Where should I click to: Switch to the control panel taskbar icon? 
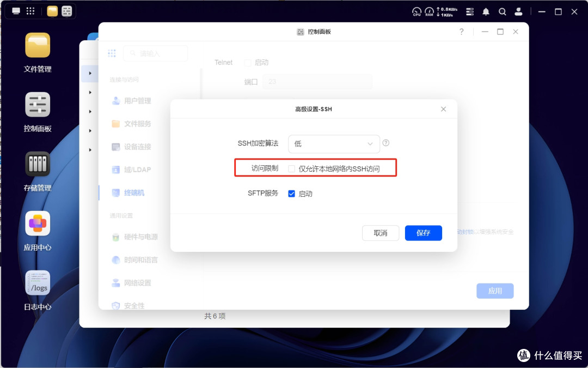coord(67,11)
